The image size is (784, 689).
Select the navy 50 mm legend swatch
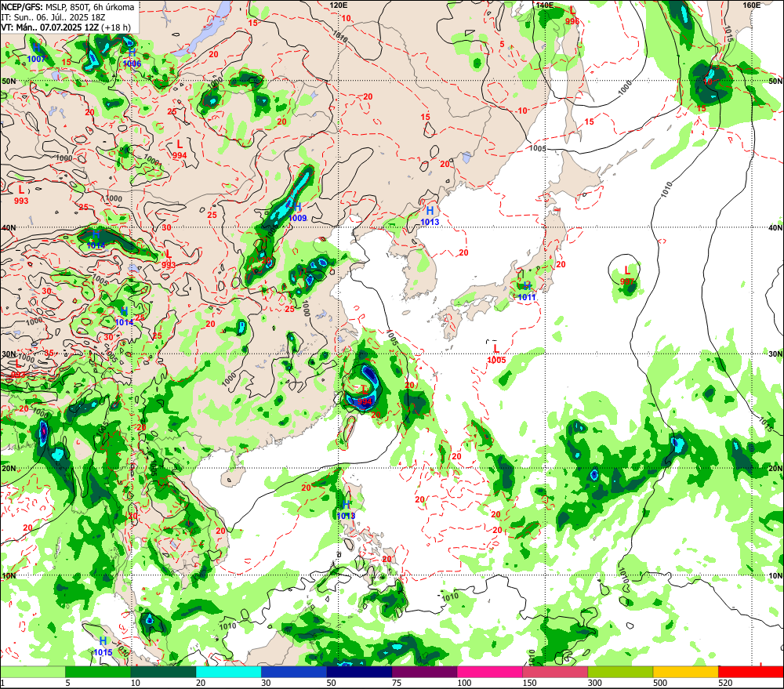coord(360,672)
